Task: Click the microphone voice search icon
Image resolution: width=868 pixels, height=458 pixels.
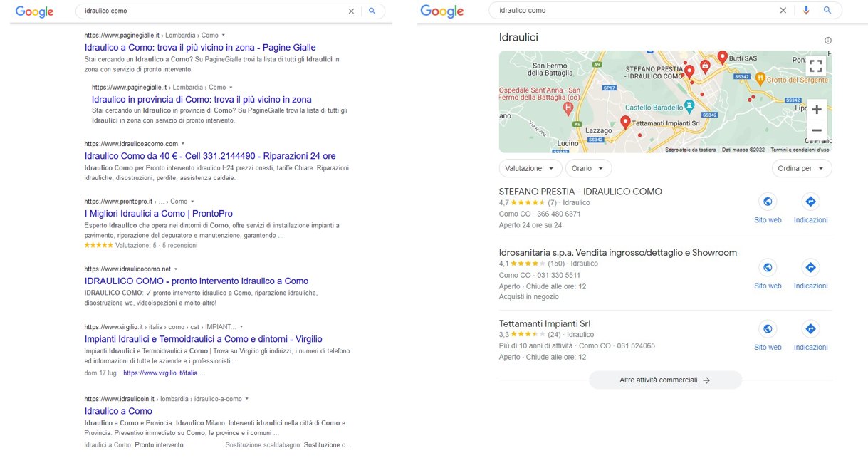Action: point(806,11)
